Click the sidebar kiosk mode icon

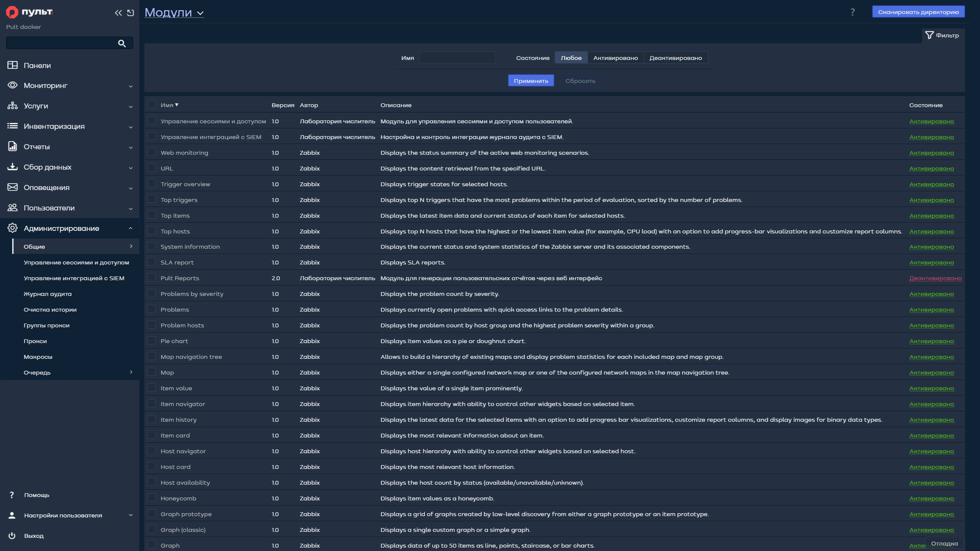coord(131,13)
